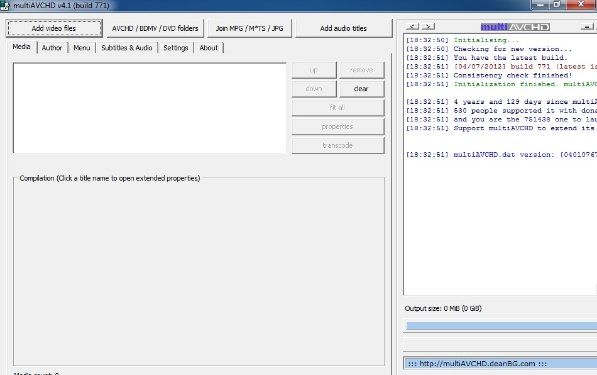Click the remove button
The width and height of the screenshot is (597, 375).
[361, 70]
